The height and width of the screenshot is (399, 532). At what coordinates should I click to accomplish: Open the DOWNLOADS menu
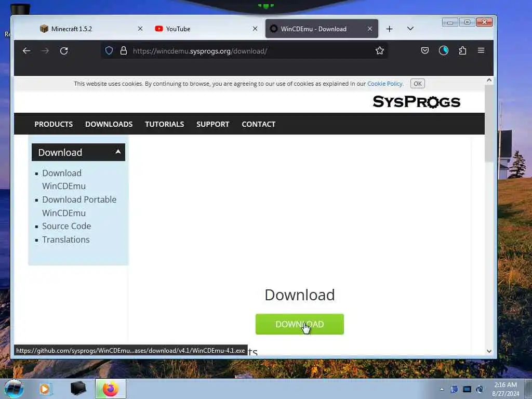(x=109, y=124)
